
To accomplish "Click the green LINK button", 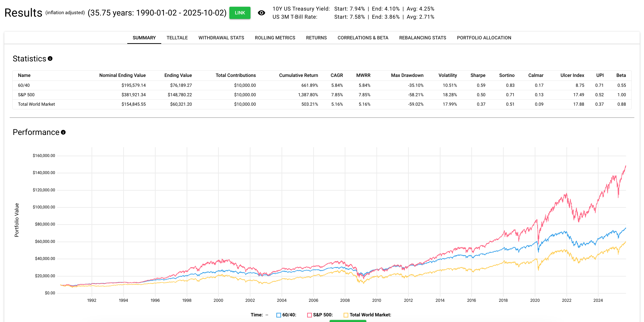I will coord(239,13).
